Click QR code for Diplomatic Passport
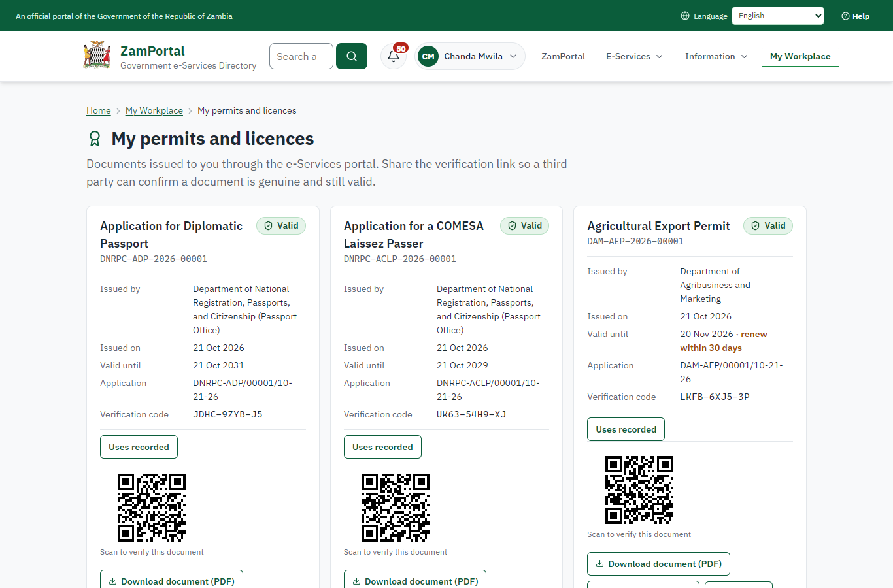The image size is (893, 588). (152, 508)
